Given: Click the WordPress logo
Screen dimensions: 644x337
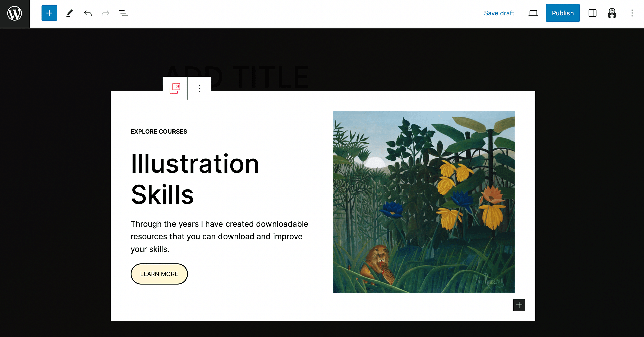Looking at the screenshot, I should 14,13.
